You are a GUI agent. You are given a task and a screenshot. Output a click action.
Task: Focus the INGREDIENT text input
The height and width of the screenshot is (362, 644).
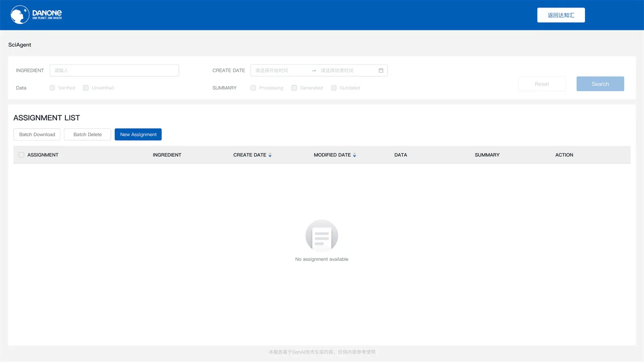click(114, 70)
